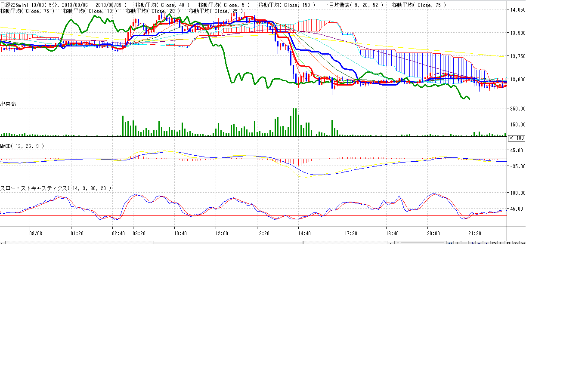588x381 pixels.
Task: Click the blue plus icon in bottom toolbar
Action: point(472,243)
